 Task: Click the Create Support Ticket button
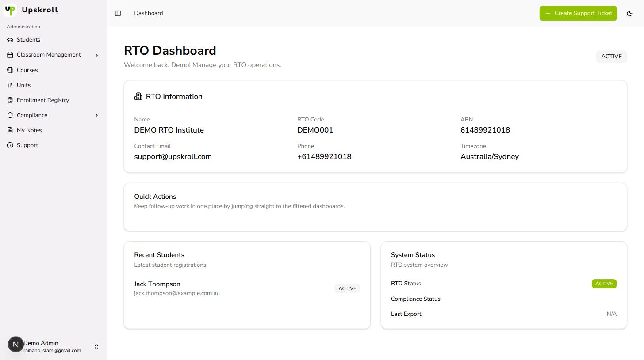pos(578,13)
